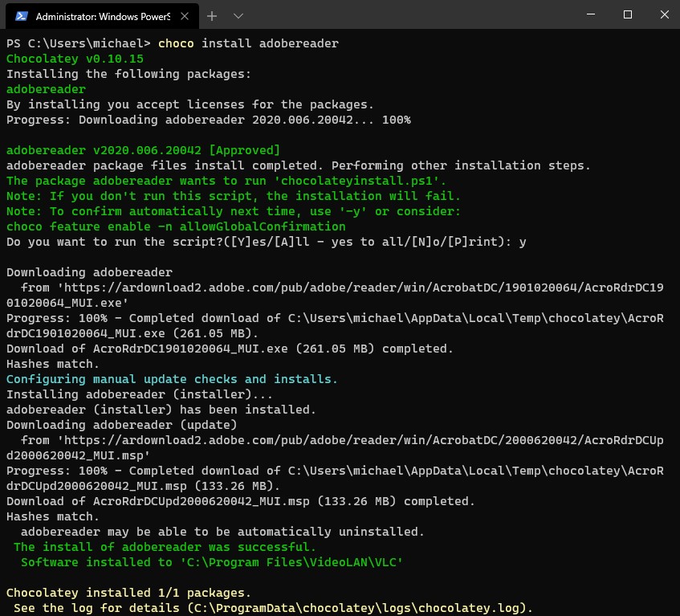Click 'Download of AcroRdrDC1901020064_MUI.exe (261.05 MB) completed' line
The height and width of the screenshot is (616, 680).
(x=230, y=349)
